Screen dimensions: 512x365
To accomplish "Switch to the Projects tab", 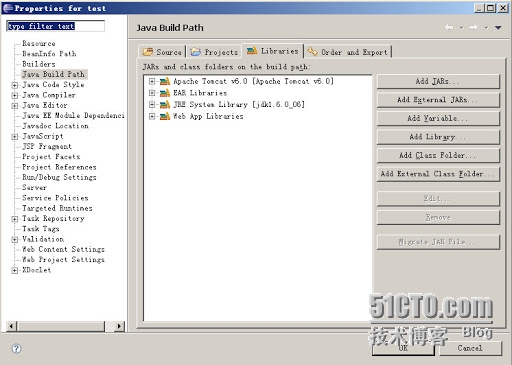I will [x=214, y=52].
